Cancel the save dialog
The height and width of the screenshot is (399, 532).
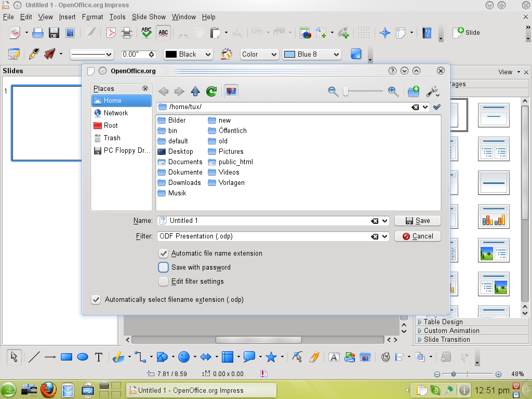pyautogui.click(x=417, y=236)
